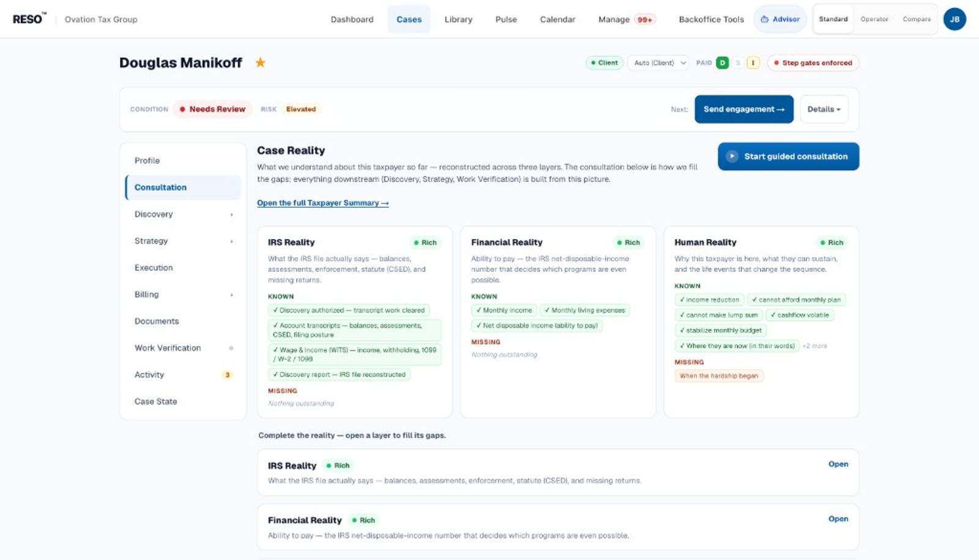Open the Library tab

coord(458,19)
